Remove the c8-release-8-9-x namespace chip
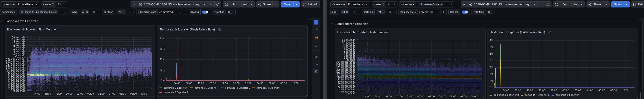The image size is (644, 99). 441,4
